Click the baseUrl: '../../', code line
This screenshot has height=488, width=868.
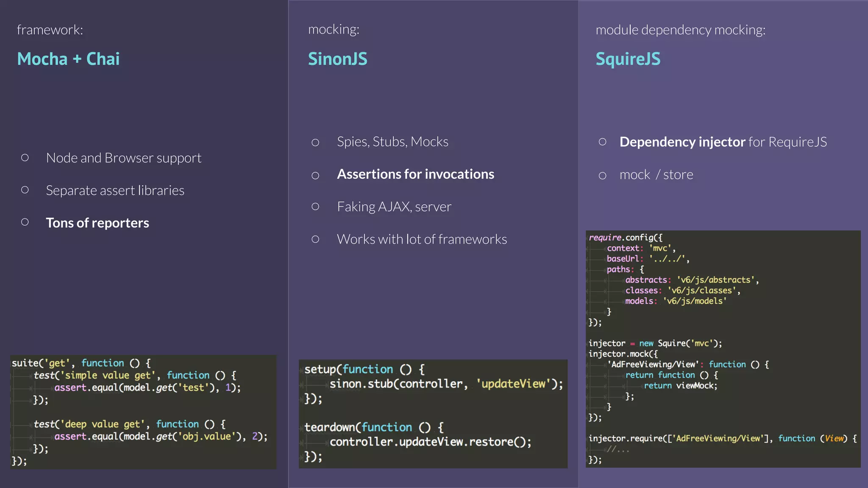(x=648, y=259)
